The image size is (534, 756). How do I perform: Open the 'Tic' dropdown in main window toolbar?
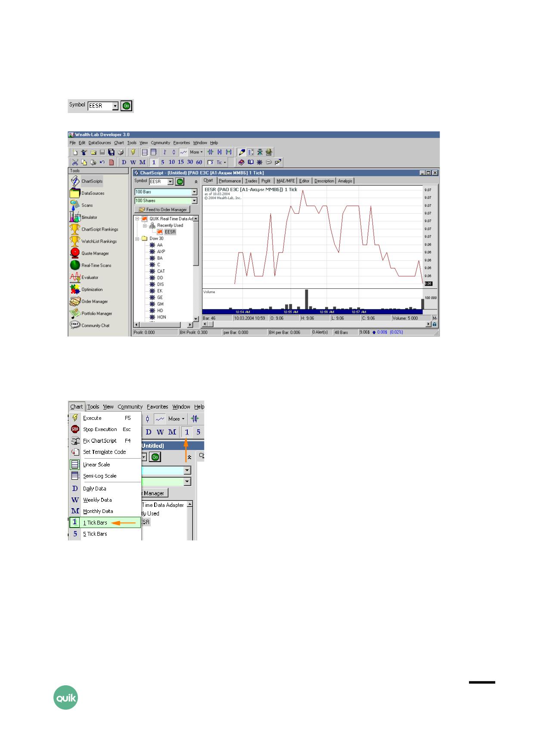221,162
